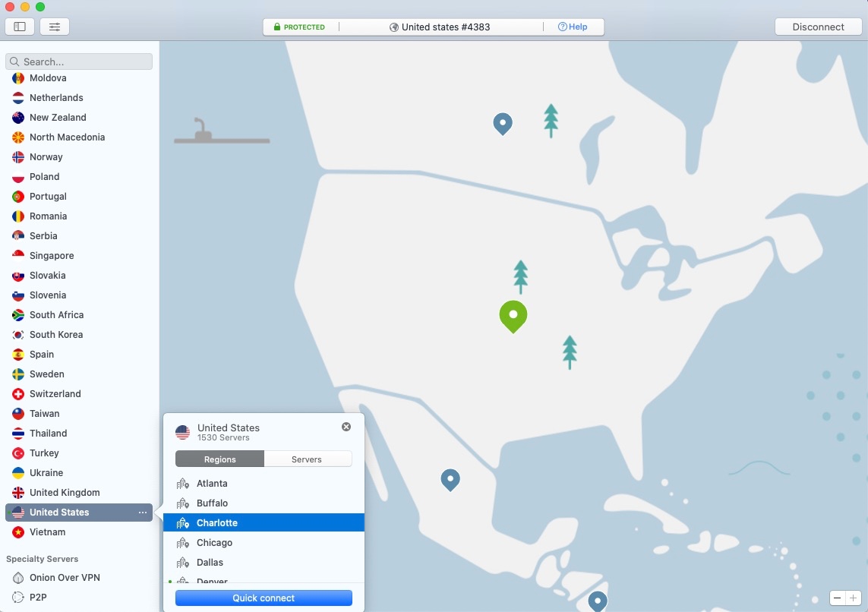This screenshot has width=868, height=612.
Task: Click the Onion Over VPN icon
Action: (x=18, y=578)
